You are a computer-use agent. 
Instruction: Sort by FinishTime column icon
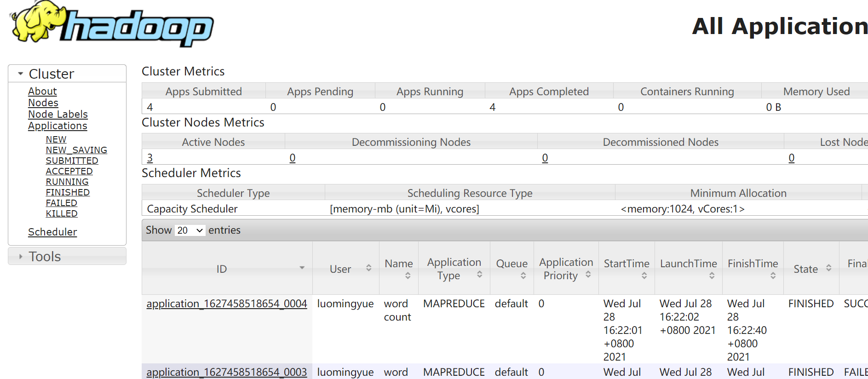coord(773,276)
